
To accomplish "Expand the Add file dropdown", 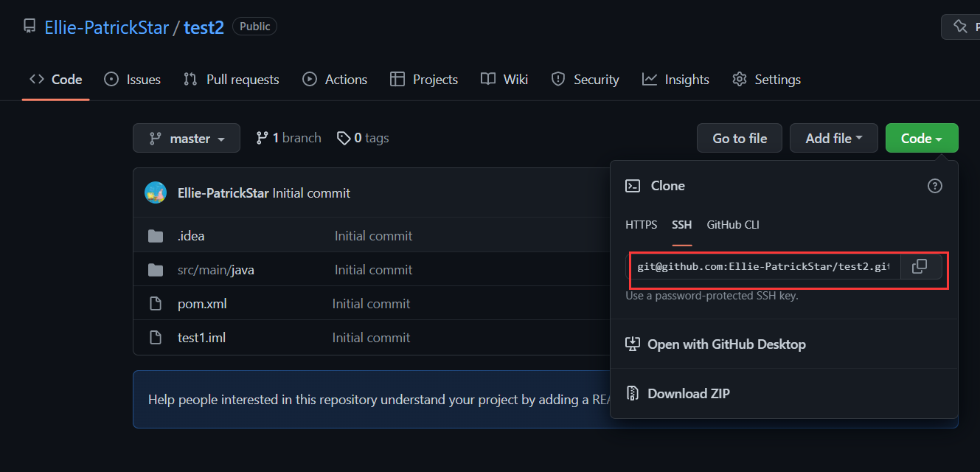I will 834,138.
